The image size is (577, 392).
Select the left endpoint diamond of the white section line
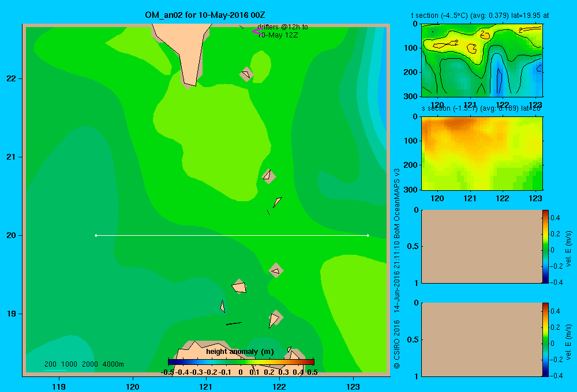click(96, 235)
